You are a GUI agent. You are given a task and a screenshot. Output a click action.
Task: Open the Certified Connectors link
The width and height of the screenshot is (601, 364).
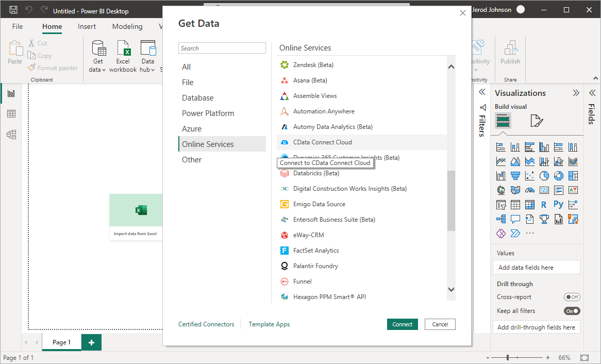tap(206, 324)
